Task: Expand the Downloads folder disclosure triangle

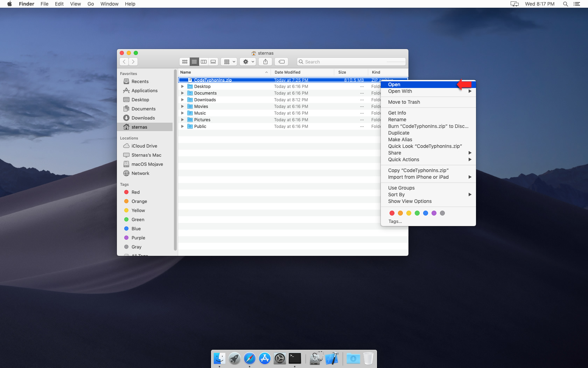Action: click(x=182, y=100)
